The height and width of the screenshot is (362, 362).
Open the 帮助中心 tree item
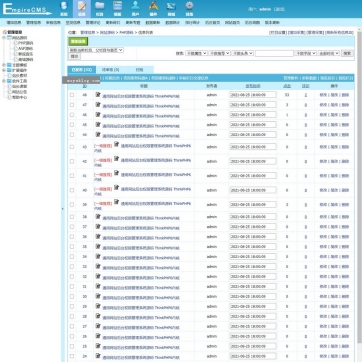click(x=19, y=97)
